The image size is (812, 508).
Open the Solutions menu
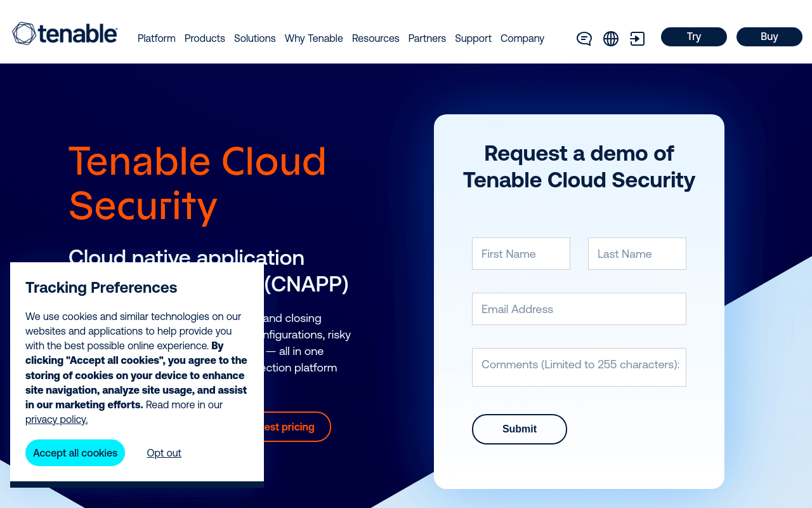(x=255, y=38)
